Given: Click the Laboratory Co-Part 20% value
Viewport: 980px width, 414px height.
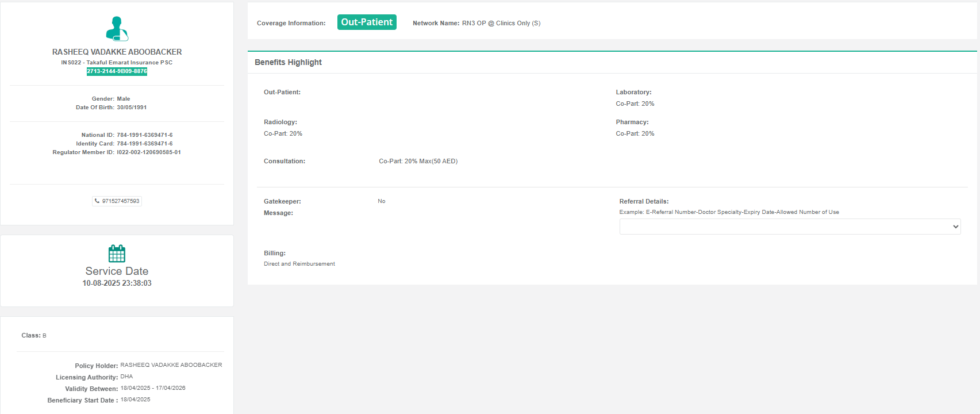Looking at the screenshot, I should coord(635,103).
